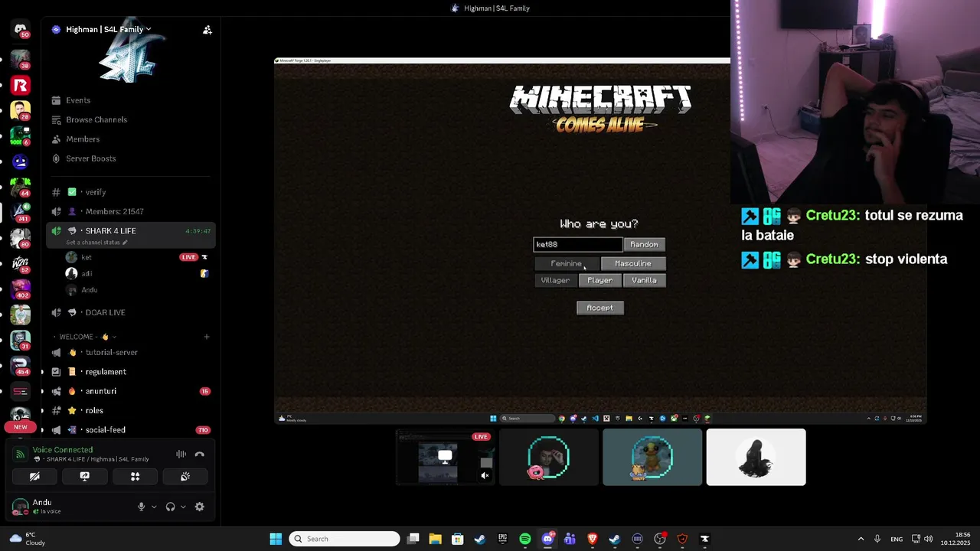Click the ket88 name input field
The height and width of the screenshot is (551, 980).
pos(578,244)
